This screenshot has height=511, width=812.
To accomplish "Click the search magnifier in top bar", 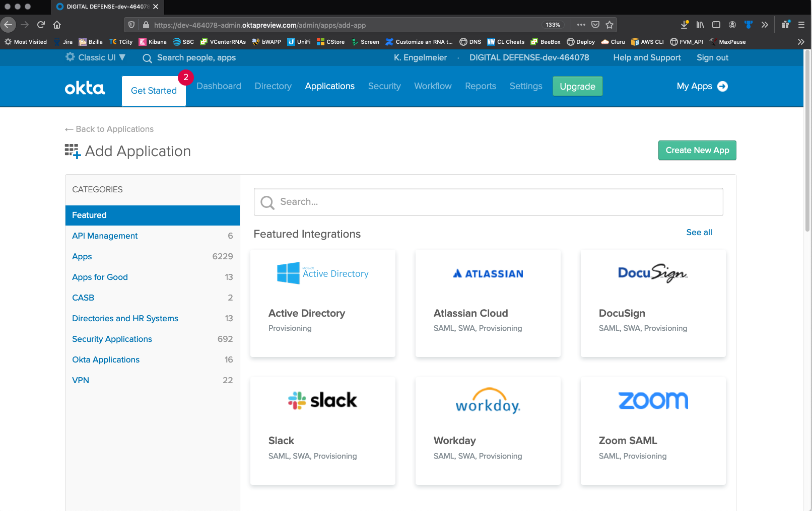I will [147, 58].
